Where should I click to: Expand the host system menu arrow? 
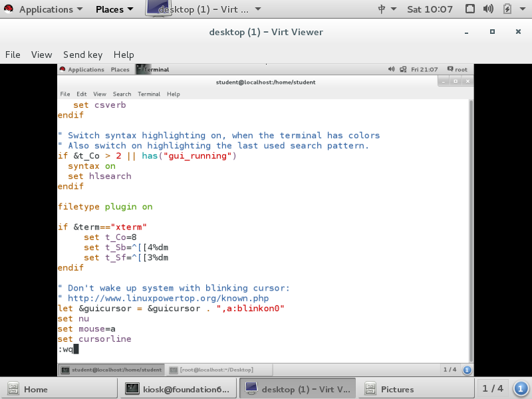[523, 9]
